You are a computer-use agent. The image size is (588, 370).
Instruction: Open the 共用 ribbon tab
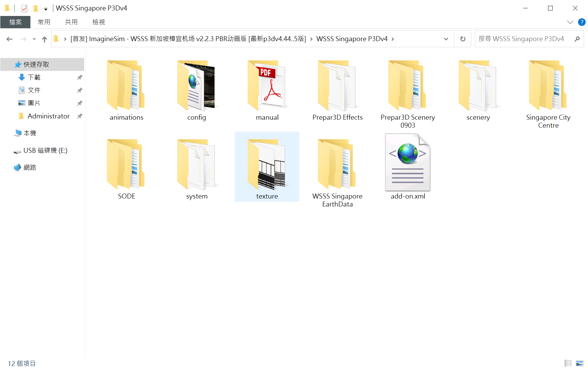pos(71,22)
